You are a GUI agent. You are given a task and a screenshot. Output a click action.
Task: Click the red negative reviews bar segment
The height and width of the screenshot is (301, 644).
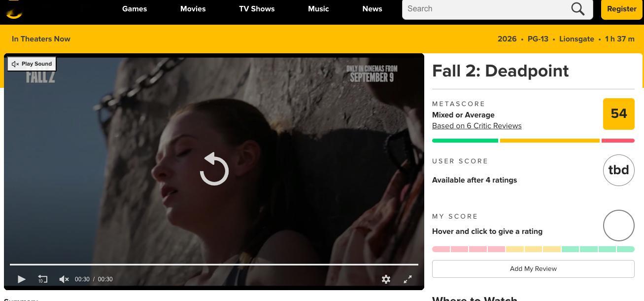(x=618, y=141)
